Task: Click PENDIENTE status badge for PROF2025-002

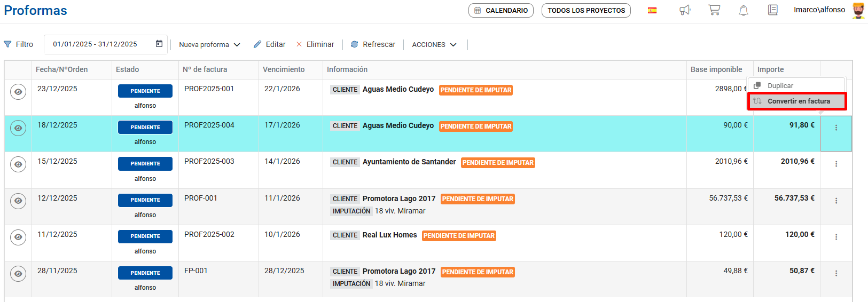Action: coord(145,236)
